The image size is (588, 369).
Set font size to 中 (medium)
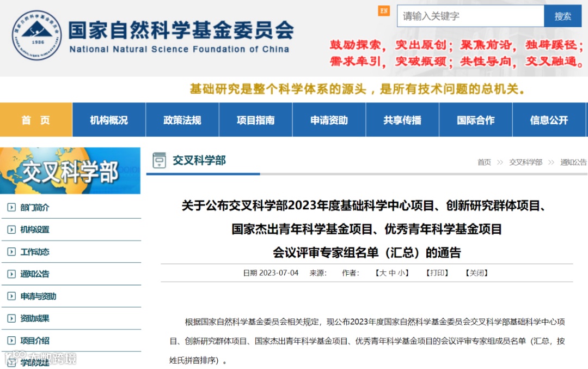click(x=392, y=273)
